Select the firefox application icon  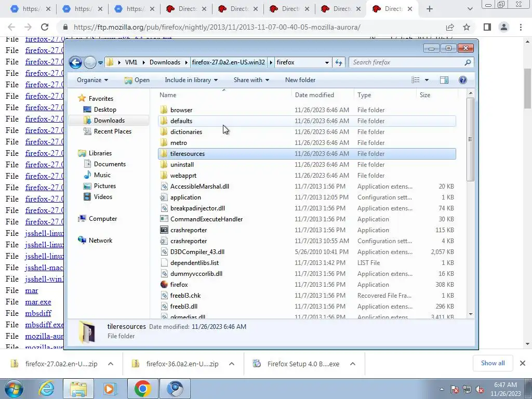164,284
